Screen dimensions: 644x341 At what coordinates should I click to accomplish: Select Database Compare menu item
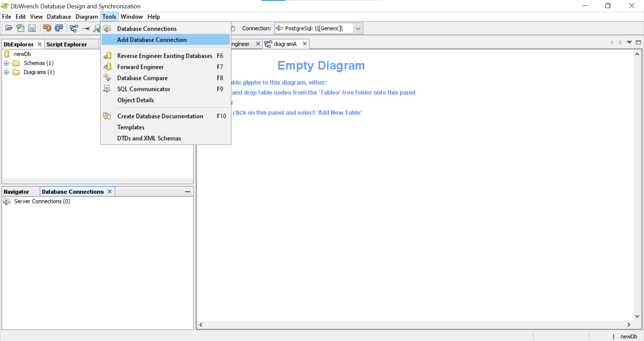pos(166,78)
